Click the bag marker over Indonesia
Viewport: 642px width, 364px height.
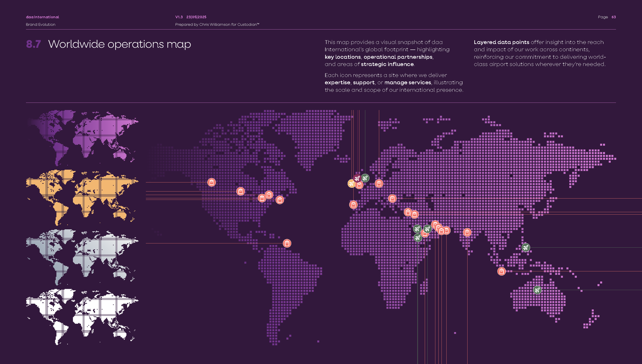[502, 271]
